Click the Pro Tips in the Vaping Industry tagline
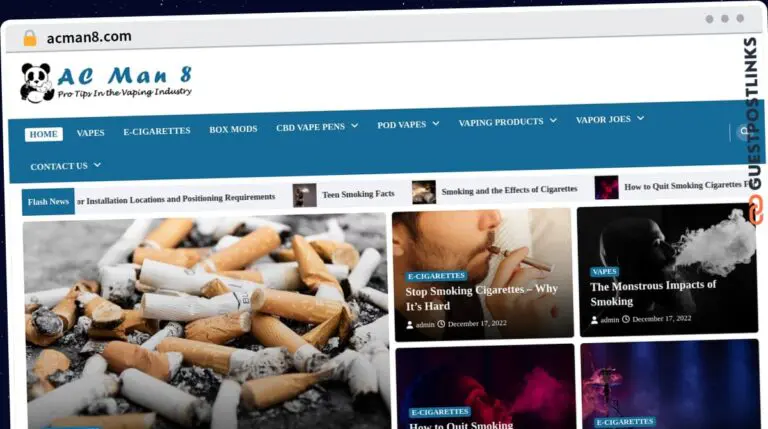The width and height of the screenshot is (768, 429). tap(124, 93)
